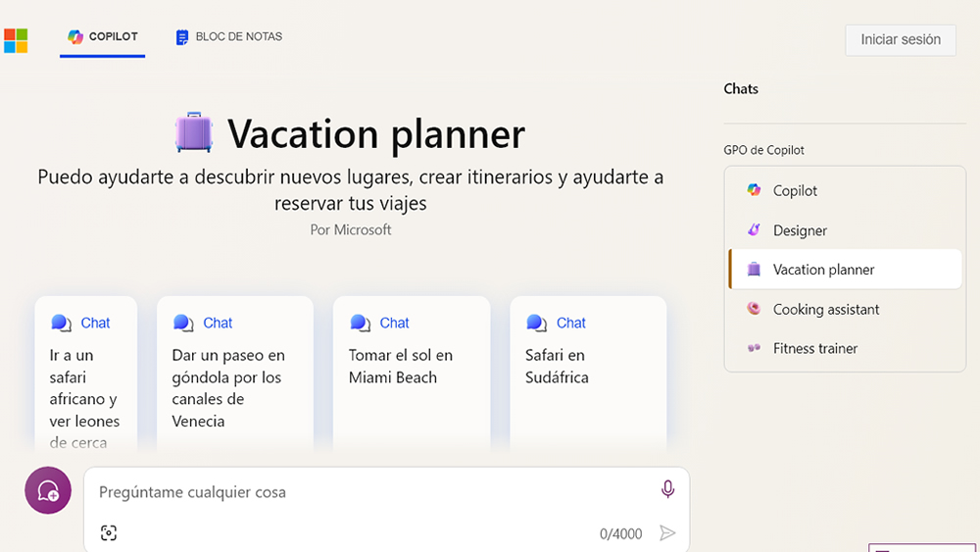Image resolution: width=980 pixels, height=552 pixels.
Task: Select Copilot in the GPO list
Action: coord(845,190)
